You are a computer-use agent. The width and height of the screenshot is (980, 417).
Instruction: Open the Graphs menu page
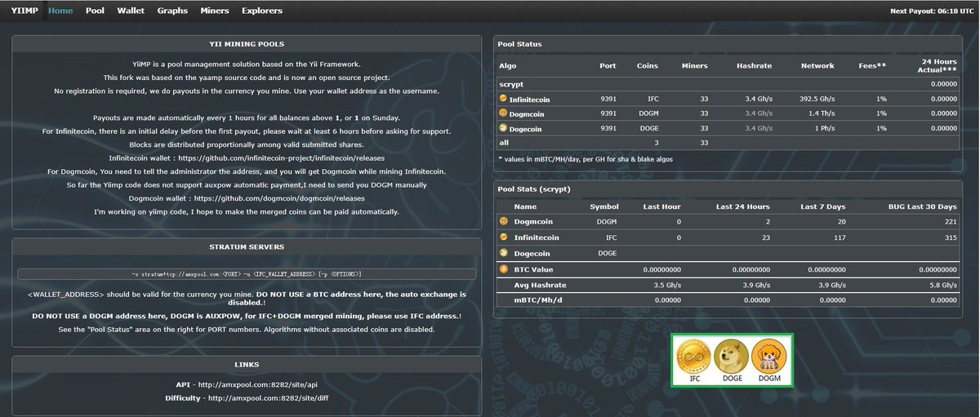pyautogui.click(x=172, y=11)
